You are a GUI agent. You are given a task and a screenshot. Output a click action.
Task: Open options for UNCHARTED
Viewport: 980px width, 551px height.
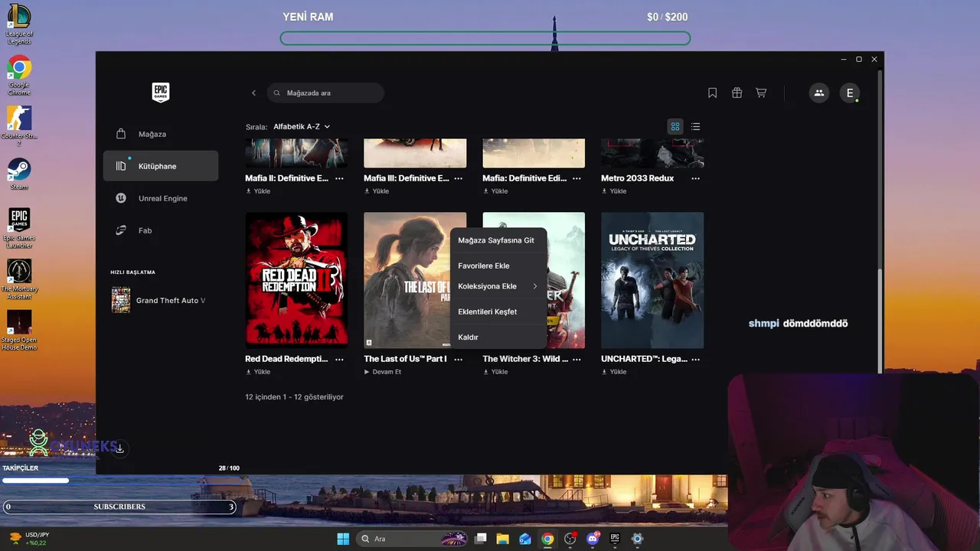[695, 359]
